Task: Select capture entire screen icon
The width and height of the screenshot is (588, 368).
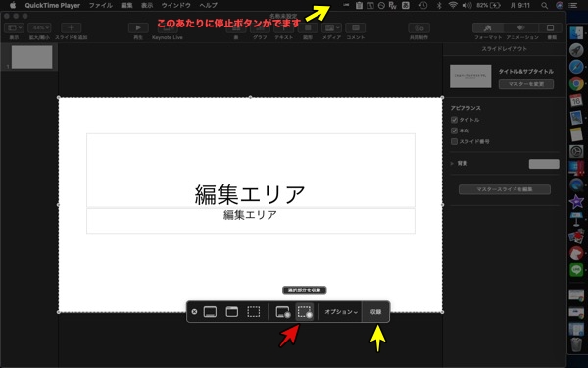Action: [210, 312]
